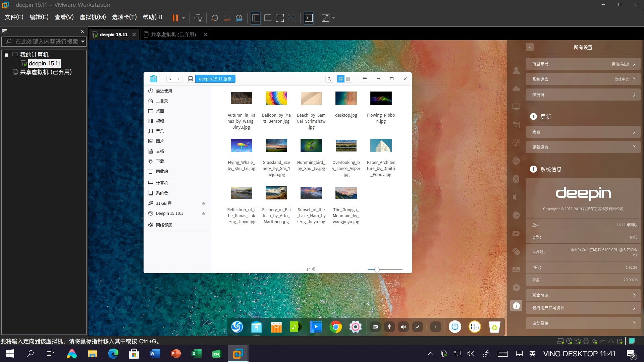
Task: Select the Flying_Whale_by_Shu_Le.jpg thumbnail
Action: [x=241, y=145]
